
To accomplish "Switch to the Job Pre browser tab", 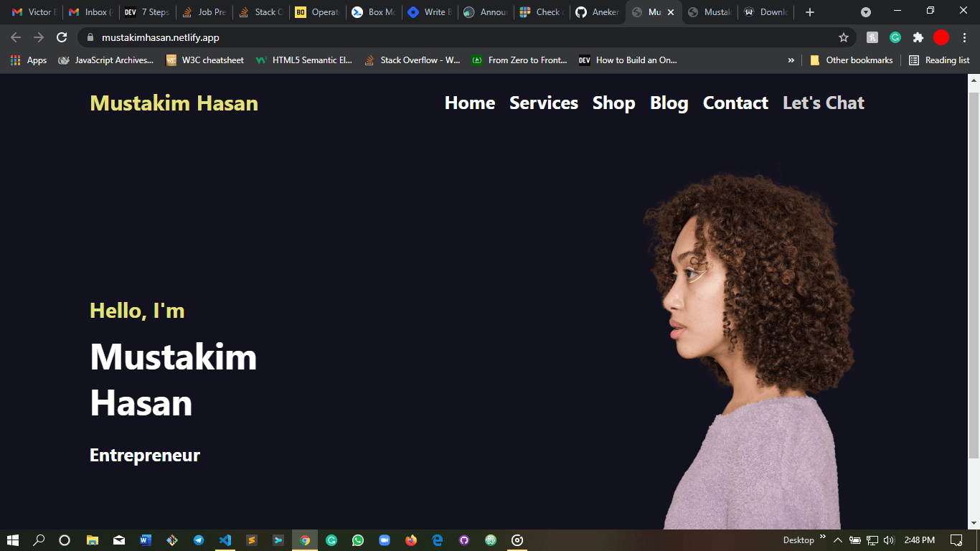I will [204, 12].
